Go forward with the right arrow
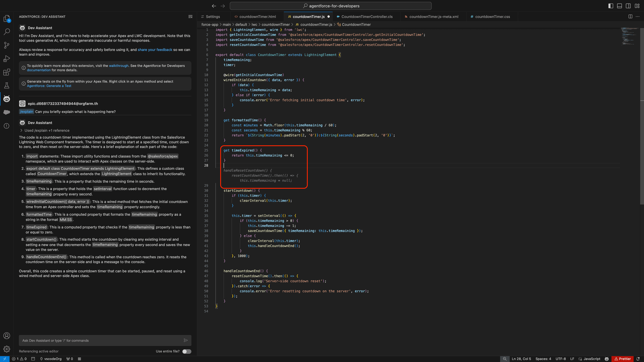The image size is (644, 362). pyautogui.click(x=223, y=6)
